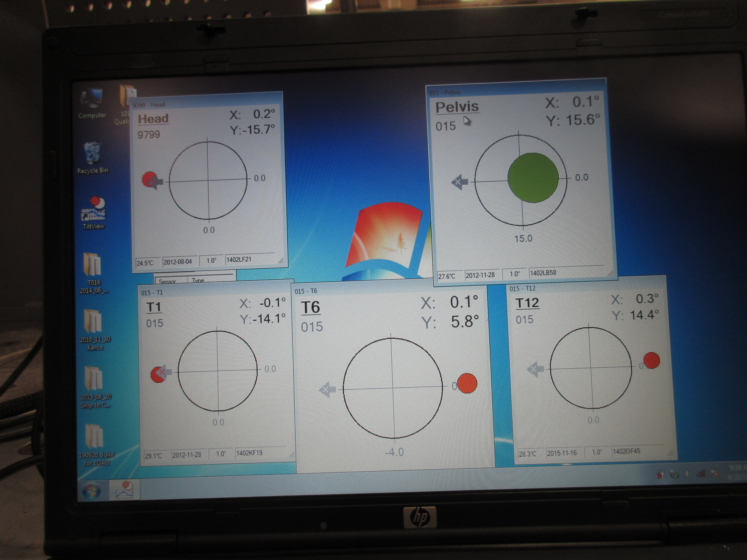
Task: Click the Head sensor title label
Action: [153, 119]
